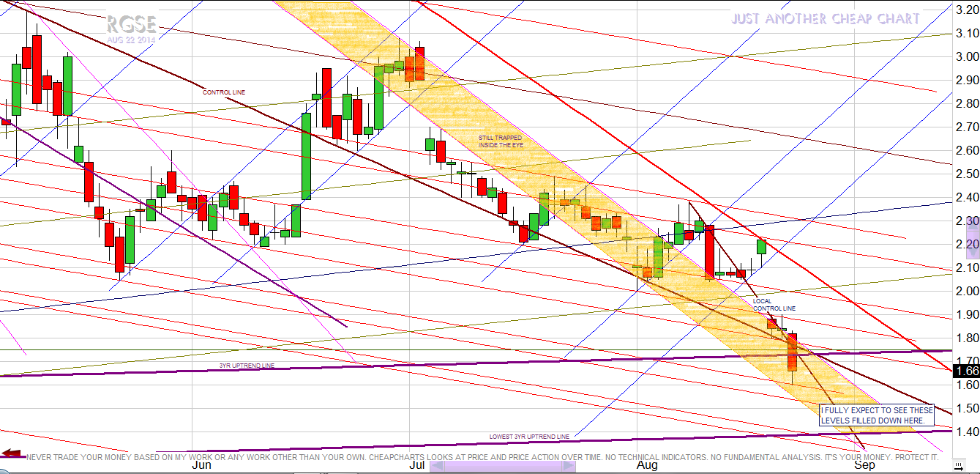The width and height of the screenshot is (980, 474).
Task: Click the 'JUST ANOTHER CHEAP CHART' title
Action: 825,19
